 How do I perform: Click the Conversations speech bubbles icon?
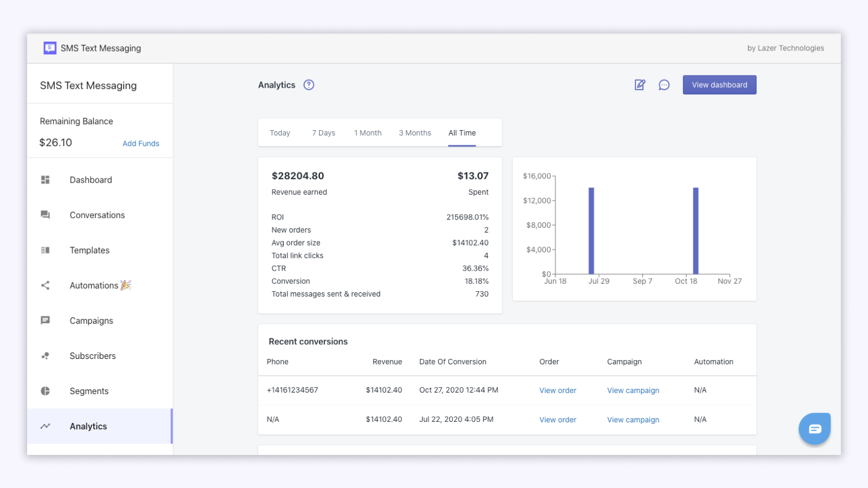tap(46, 215)
